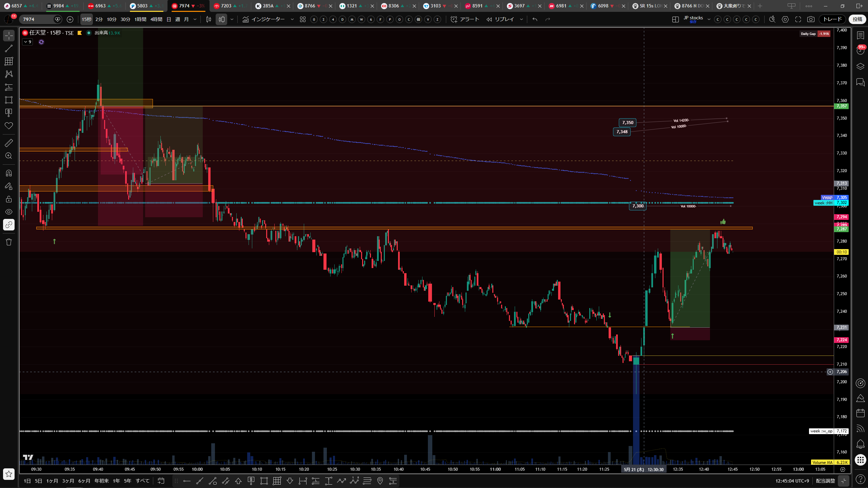The width and height of the screenshot is (868, 488).
Task: Open the favorites heart icon in sidebar
Action: click(x=9, y=126)
